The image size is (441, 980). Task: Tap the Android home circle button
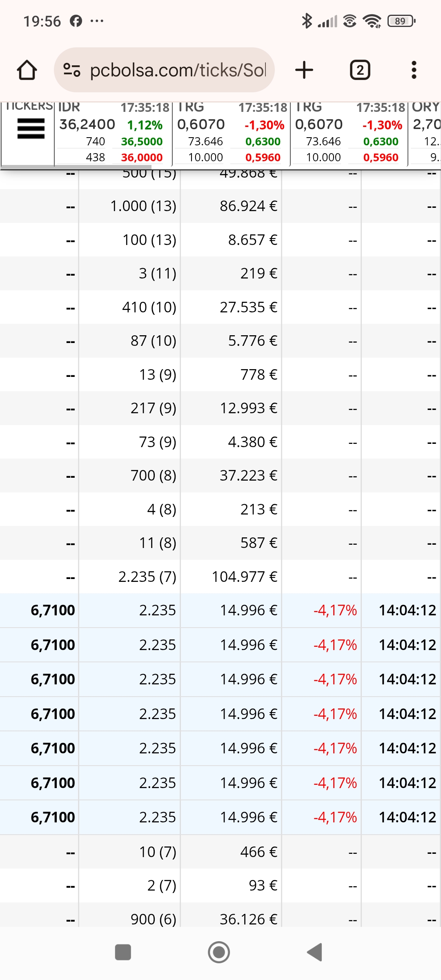pyautogui.click(x=219, y=952)
